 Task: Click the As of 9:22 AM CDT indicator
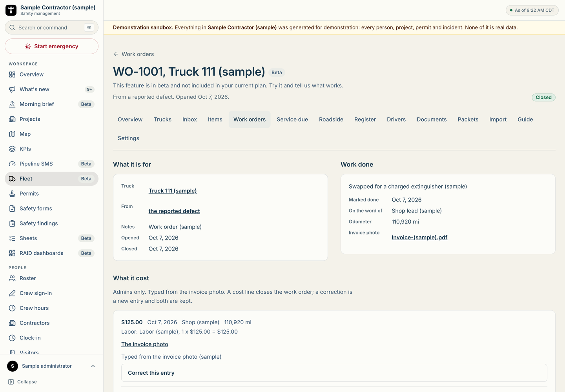(x=532, y=10)
